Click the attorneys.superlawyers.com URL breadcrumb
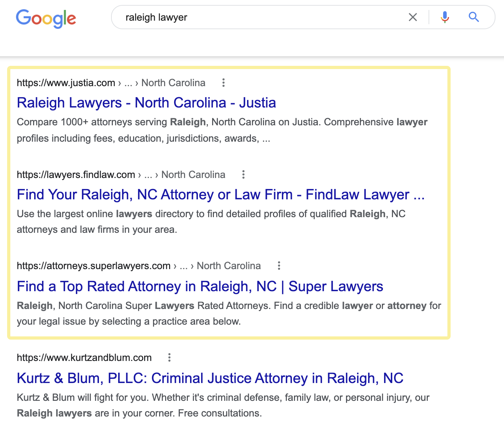The height and width of the screenshot is (435, 504). tap(94, 266)
